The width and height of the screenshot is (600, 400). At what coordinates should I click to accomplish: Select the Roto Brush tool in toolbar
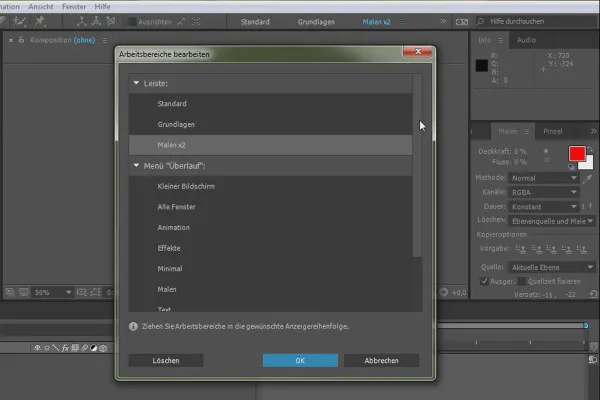coord(19,21)
